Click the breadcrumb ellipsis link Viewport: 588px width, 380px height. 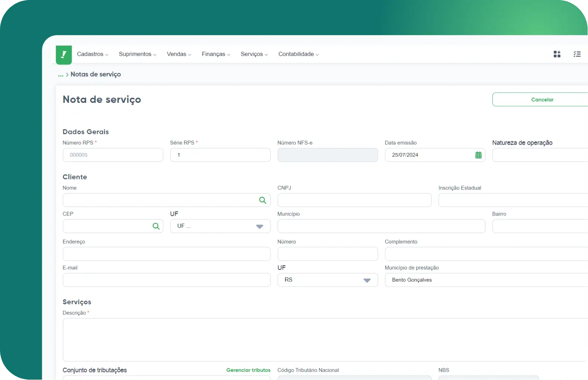click(x=60, y=75)
